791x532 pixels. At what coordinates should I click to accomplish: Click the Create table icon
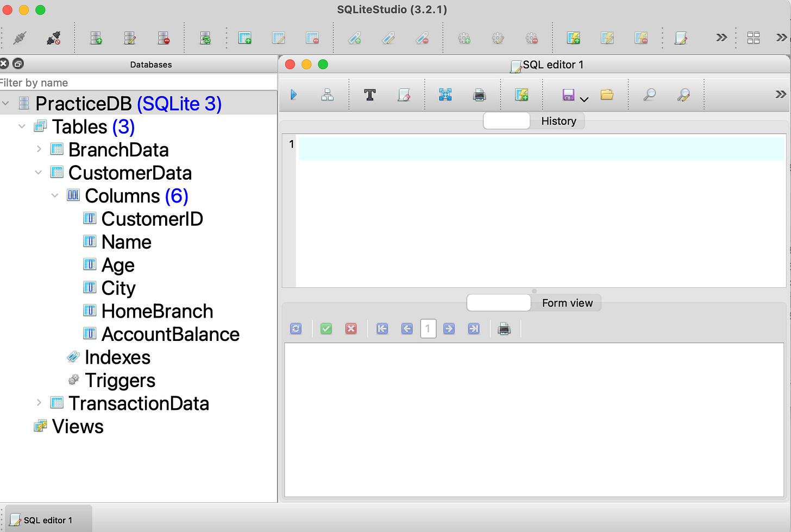tap(245, 38)
